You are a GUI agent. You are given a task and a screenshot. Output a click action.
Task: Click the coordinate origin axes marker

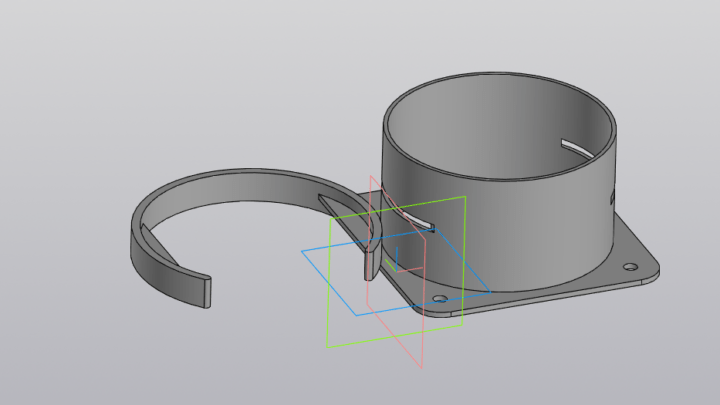coord(396,262)
